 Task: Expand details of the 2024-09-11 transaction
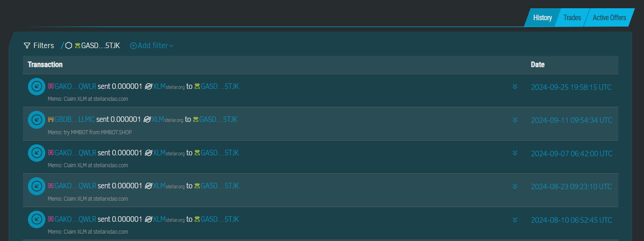[x=515, y=120]
